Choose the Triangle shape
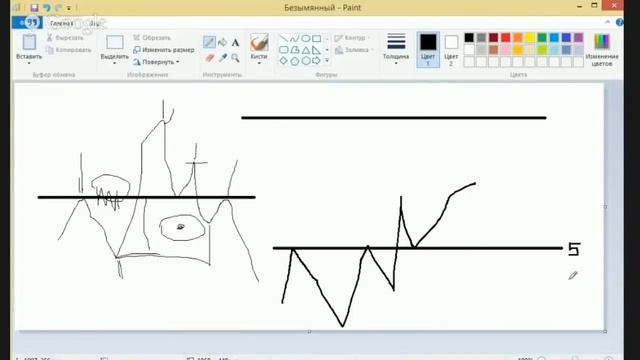The height and width of the screenshot is (360, 640). pyautogui.click(x=306, y=50)
